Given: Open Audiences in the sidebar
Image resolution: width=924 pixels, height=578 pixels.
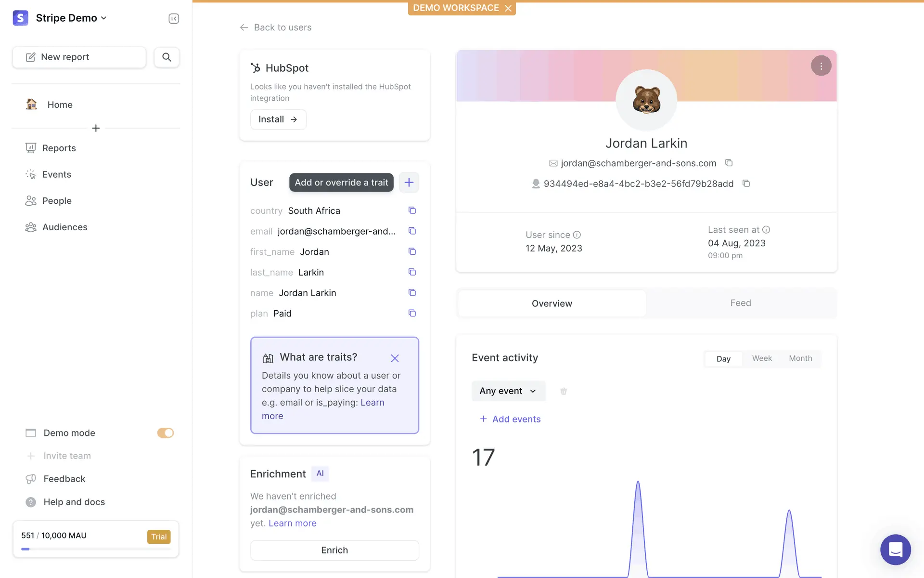Looking at the screenshot, I should (x=64, y=227).
